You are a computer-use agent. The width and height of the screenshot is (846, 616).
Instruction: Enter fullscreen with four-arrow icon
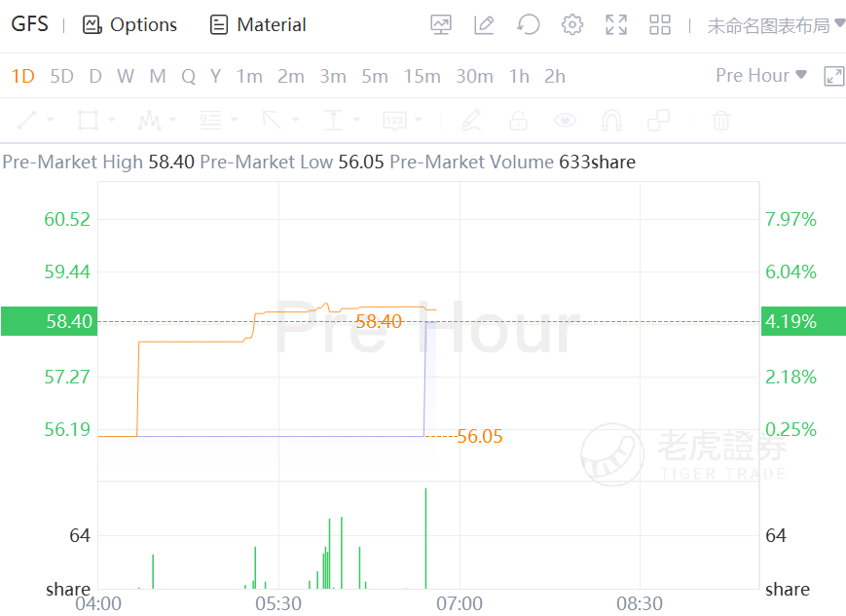616,25
